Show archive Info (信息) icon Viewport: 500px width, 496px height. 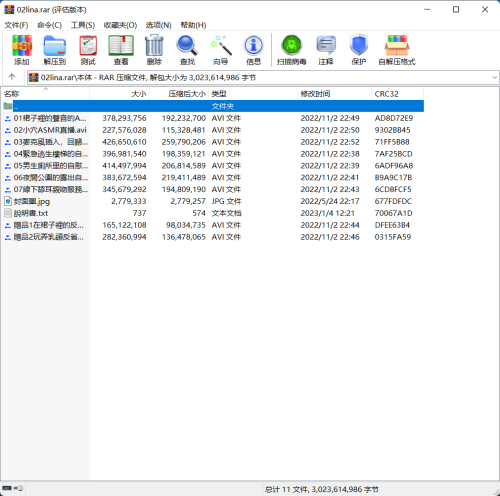point(253,50)
